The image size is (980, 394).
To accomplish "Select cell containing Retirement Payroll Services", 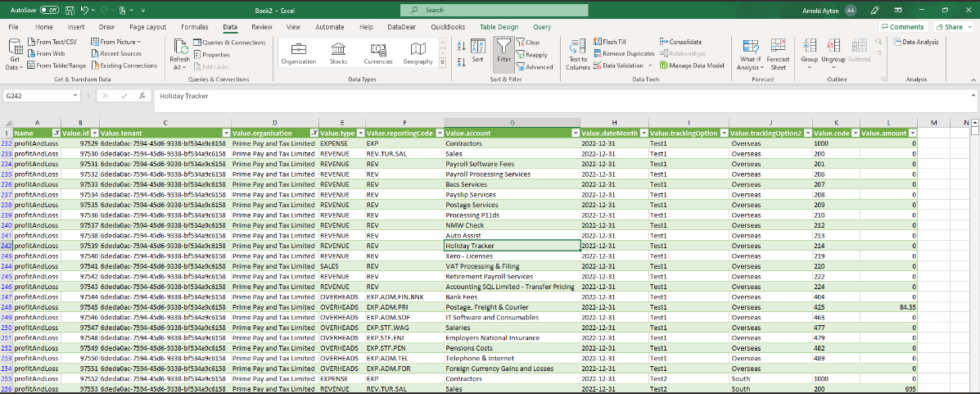I will click(489, 277).
